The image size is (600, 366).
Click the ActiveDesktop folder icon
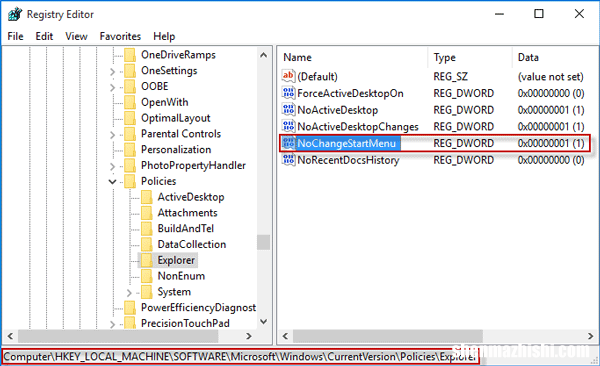(147, 197)
